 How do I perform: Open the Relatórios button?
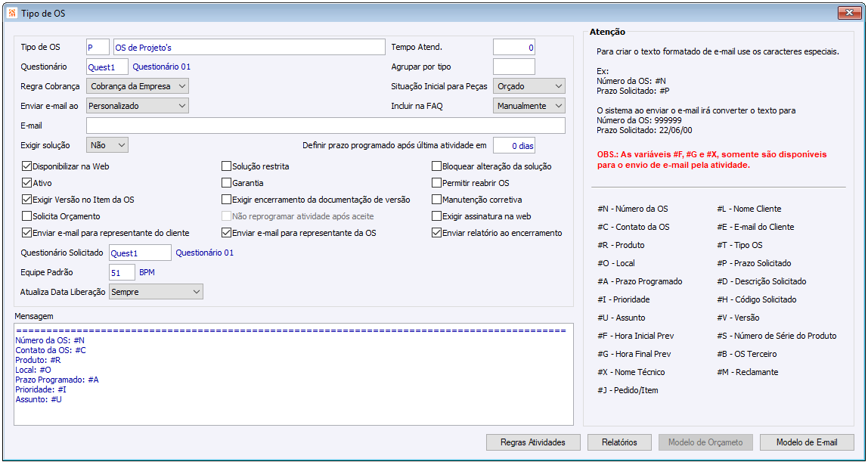[619, 442]
